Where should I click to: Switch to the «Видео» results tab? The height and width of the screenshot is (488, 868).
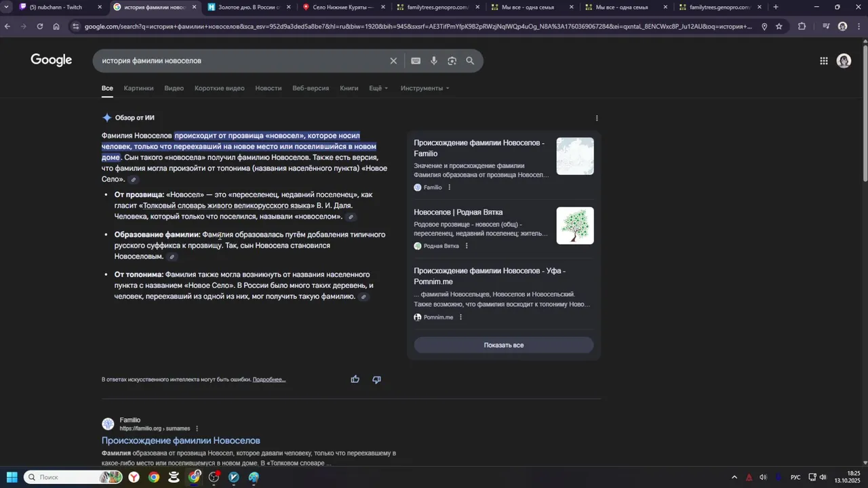pyautogui.click(x=174, y=88)
